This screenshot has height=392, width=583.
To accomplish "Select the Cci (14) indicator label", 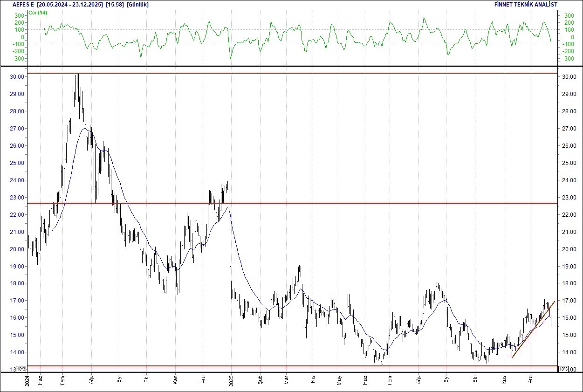I will point(36,14).
